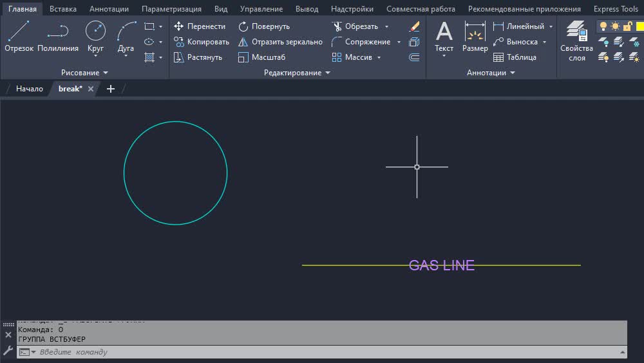
Task: Activate the Растянуть (Stretch) command
Action: tap(198, 57)
